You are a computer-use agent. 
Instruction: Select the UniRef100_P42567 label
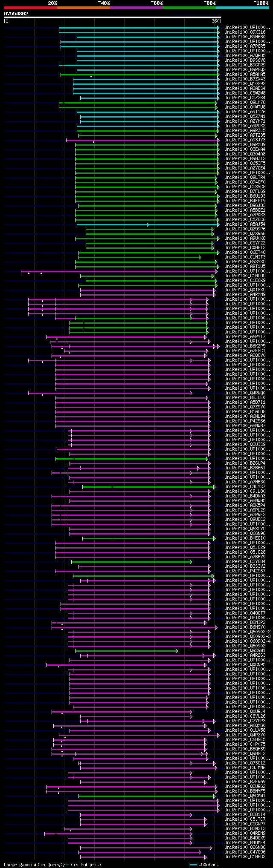coord(245,571)
